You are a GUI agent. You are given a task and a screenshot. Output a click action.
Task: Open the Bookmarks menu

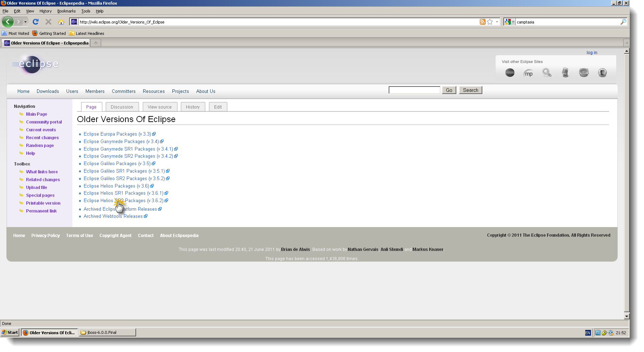pyautogui.click(x=66, y=11)
